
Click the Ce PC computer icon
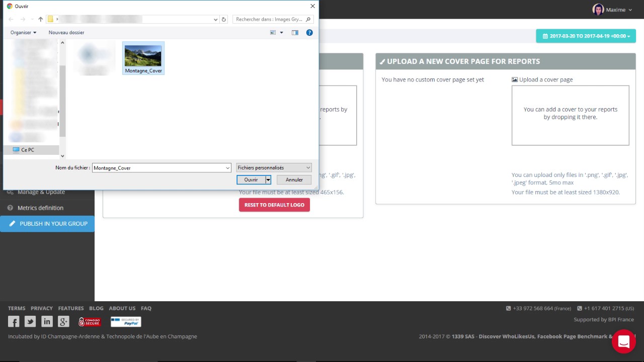pyautogui.click(x=16, y=150)
